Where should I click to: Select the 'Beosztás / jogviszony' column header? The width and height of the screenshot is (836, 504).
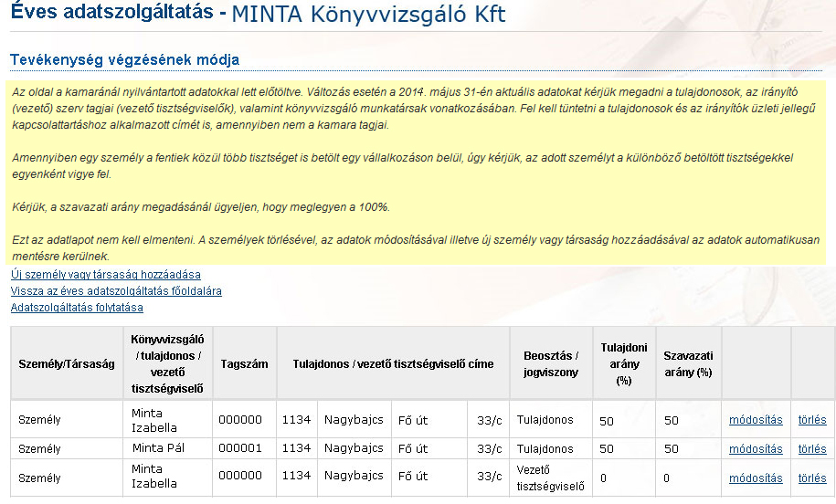[x=551, y=364]
